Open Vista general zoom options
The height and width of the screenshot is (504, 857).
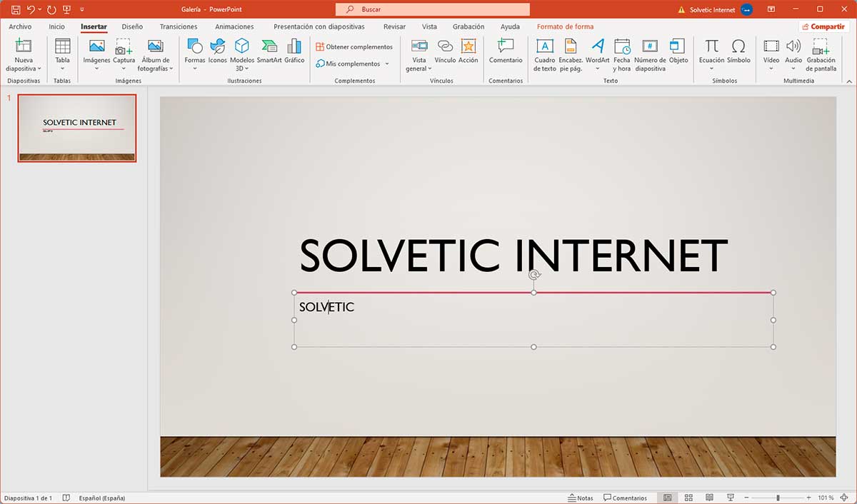click(419, 55)
